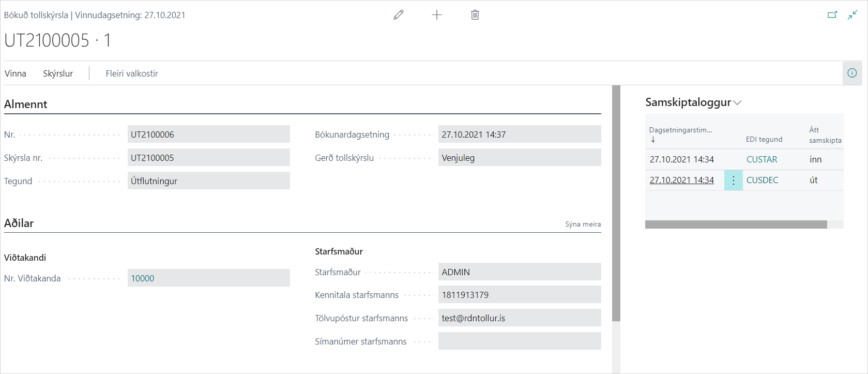
Task: Click the horizontal scrollbar in Samskiptaloggur
Action: (736, 225)
